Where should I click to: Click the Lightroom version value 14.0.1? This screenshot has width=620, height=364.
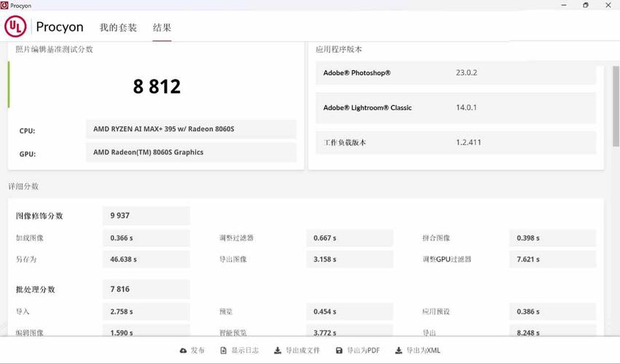pyautogui.click(x=466, y=108)
